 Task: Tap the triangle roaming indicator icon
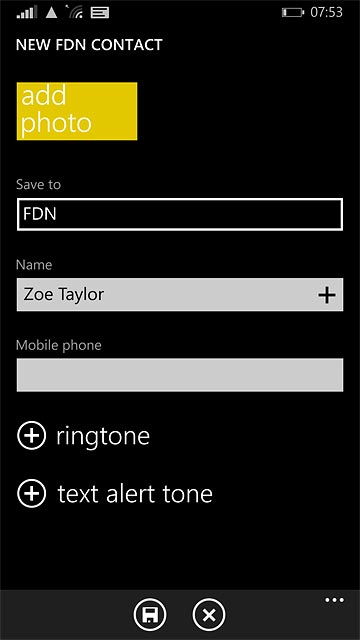[x=51, y=13]
